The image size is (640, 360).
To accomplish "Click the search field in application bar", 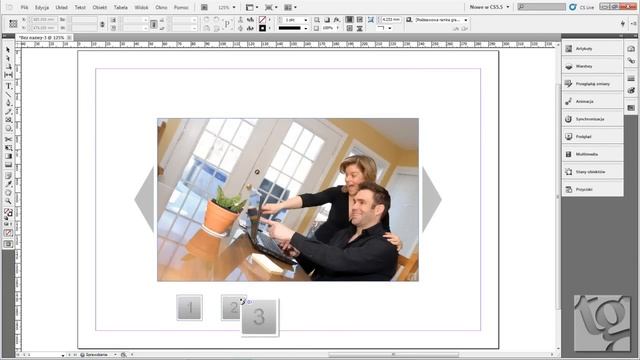I will pos(542,7).
